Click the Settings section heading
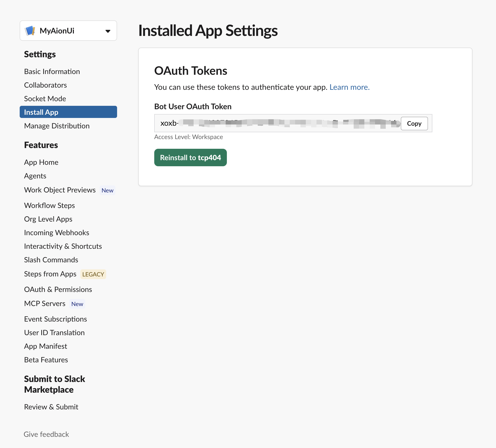This screenshot has height=448, width=496. click(x=40, y=54)
